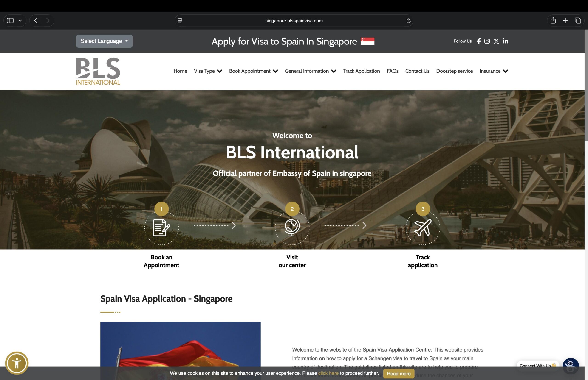Click the 'click here' cookie consent link

pyautogui.click(x=329, y=373)
